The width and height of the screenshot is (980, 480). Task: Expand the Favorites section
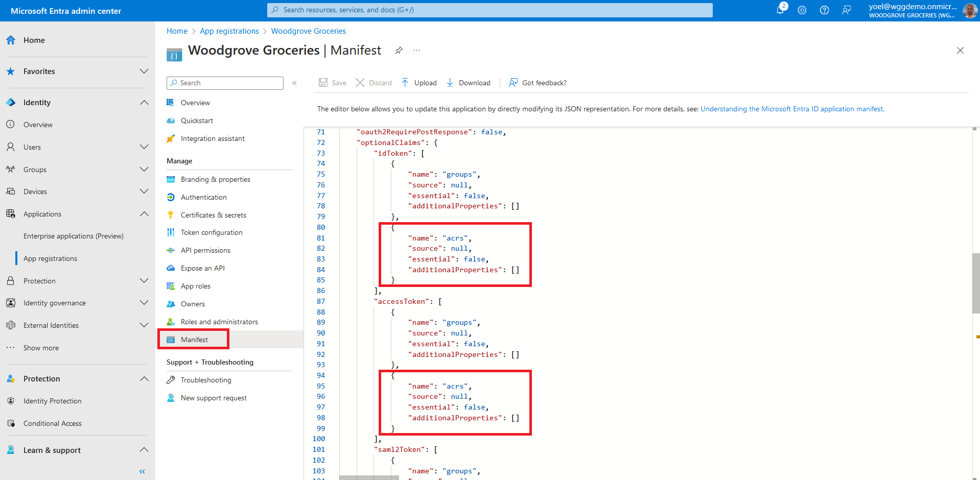pyautogui.click(x=144, y=71)
